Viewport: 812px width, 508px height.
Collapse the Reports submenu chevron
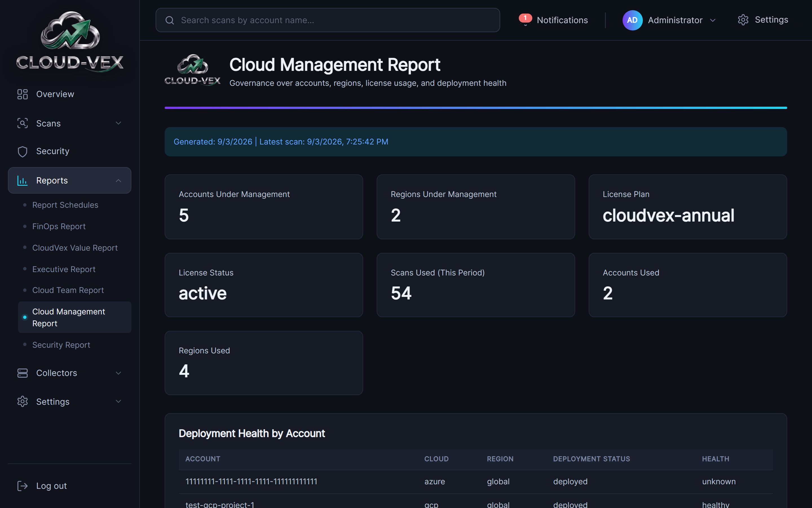[x=118, y=180]
